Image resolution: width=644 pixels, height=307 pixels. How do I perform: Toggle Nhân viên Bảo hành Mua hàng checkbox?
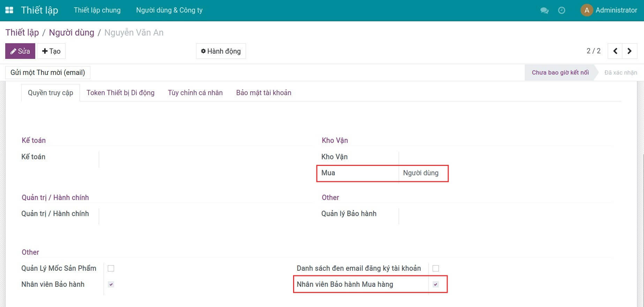coord(435,284)
